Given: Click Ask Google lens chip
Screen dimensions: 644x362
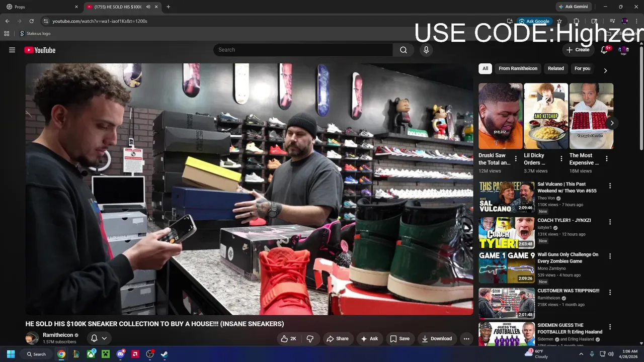Looking at the screenshot, I should (534, 21).
